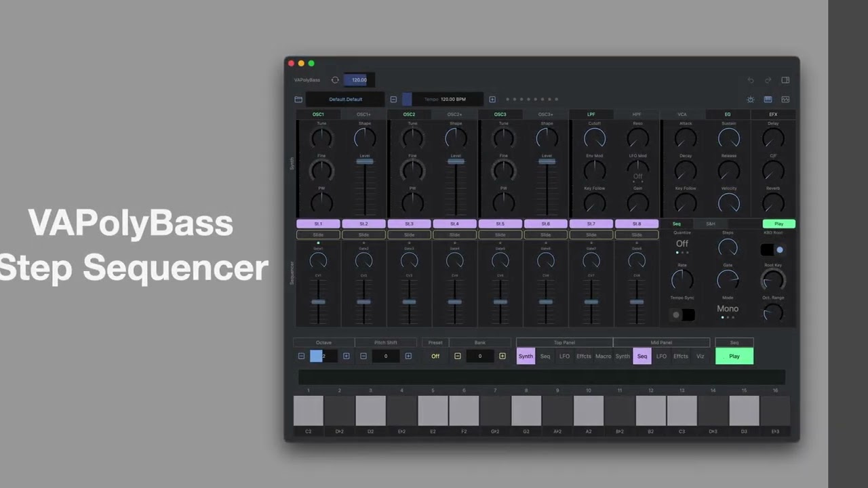
Task: Switch to the VCA tab
Action: (682, 115)
